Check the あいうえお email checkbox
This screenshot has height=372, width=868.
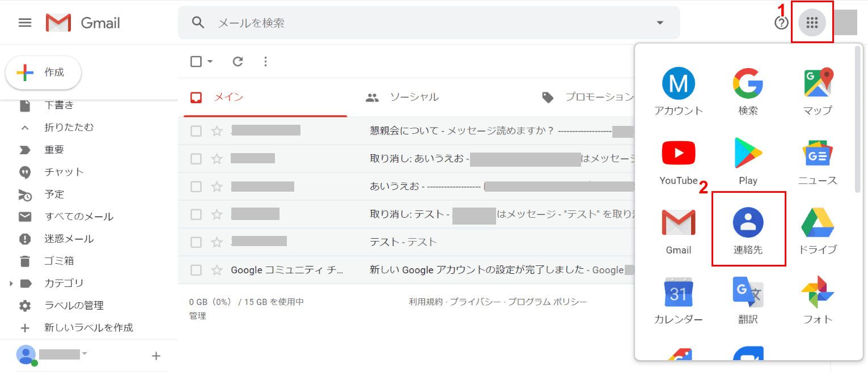click(x=196, y=187)
